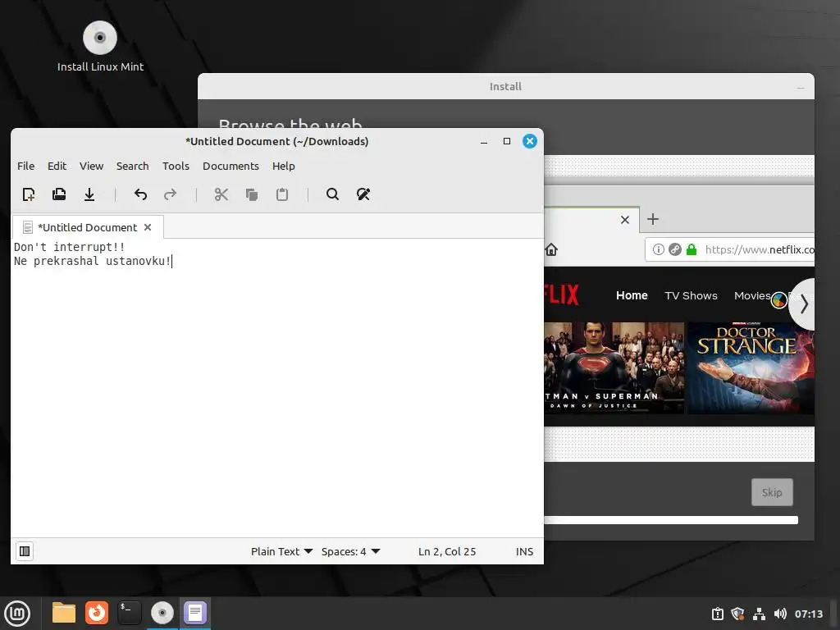
Task: Close the browser tab in the installer slideshow
Action: pos(624,220)
